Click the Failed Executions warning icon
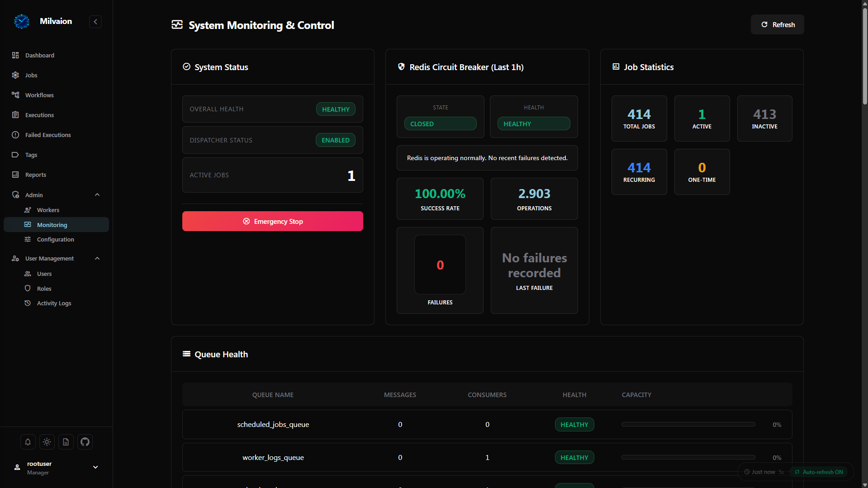Viewport: 868px width, 488px height. (15, 135)
